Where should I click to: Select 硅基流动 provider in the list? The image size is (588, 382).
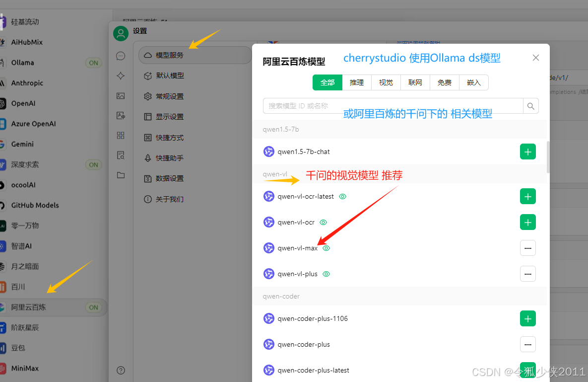tap(53, 22)
